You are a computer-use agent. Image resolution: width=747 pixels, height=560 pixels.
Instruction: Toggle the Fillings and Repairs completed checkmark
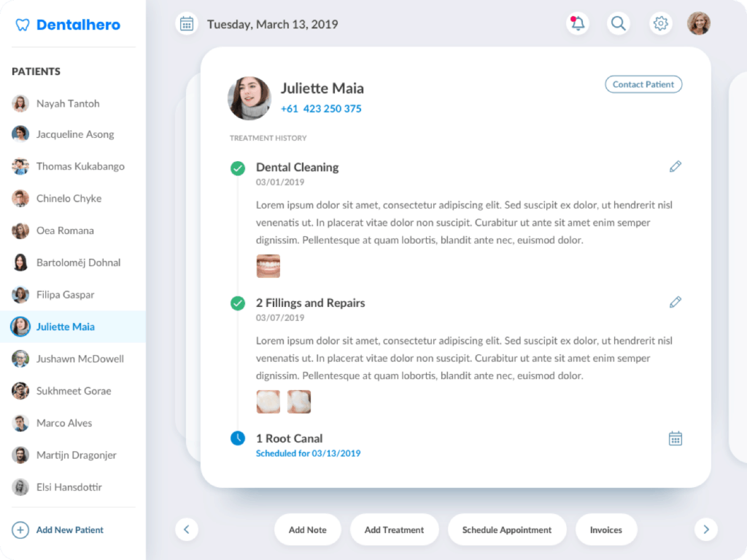(238, 303)
